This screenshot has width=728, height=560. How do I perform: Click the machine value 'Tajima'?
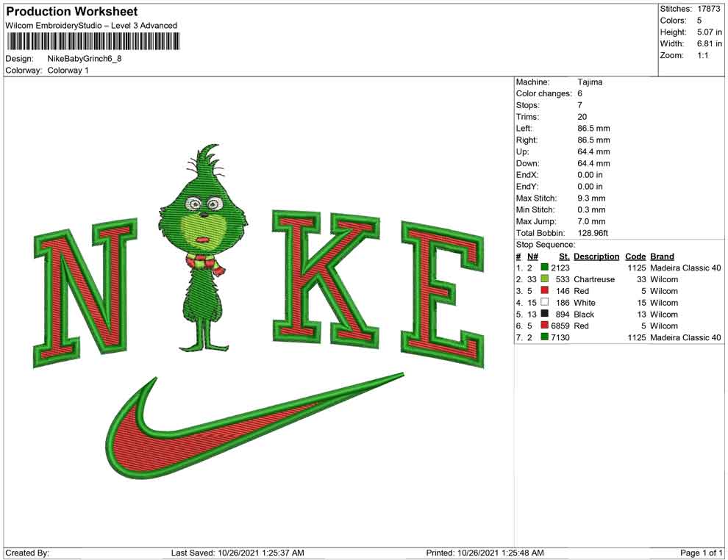(590, 82)
